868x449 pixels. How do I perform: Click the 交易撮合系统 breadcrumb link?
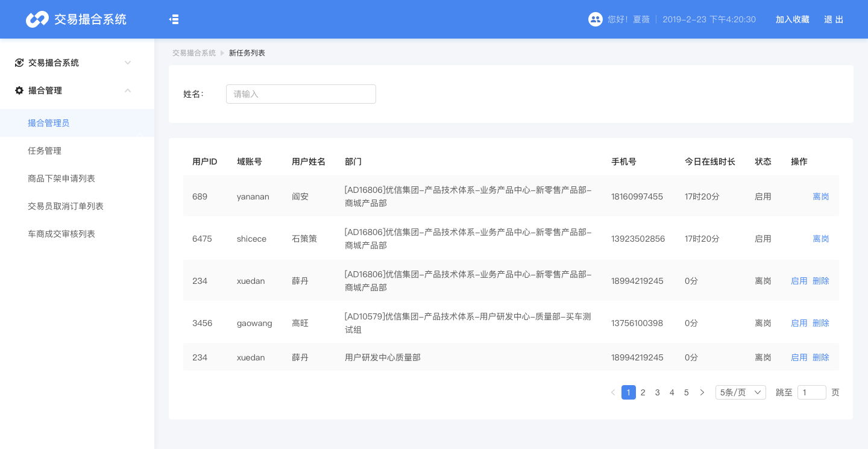tap(194, 53)
